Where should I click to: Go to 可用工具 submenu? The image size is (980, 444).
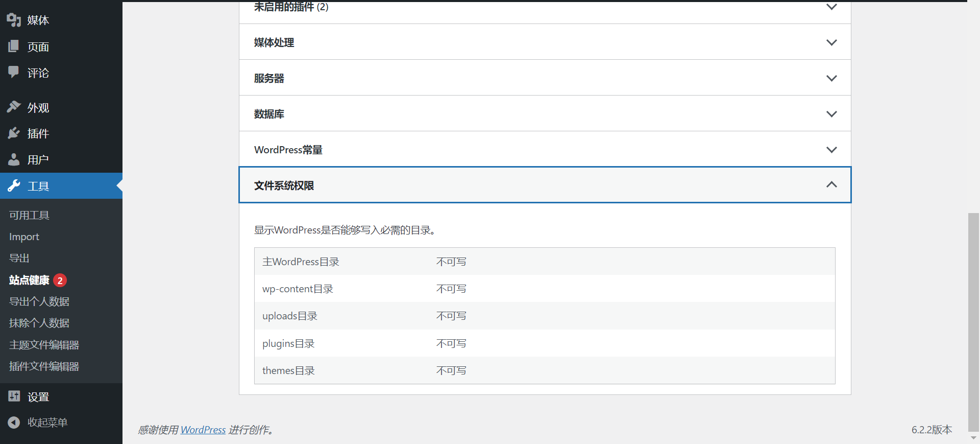pyautogui.click(x=29, y=215)
